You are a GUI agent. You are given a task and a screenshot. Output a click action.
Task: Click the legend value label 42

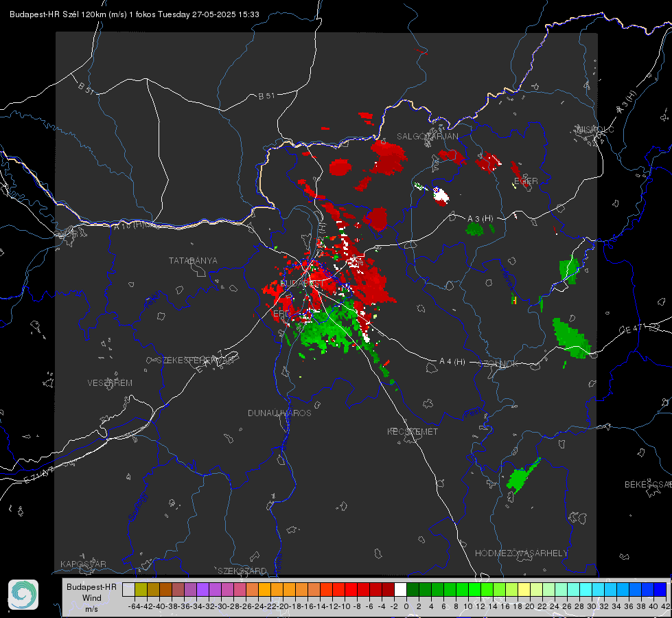click(666, 606)
